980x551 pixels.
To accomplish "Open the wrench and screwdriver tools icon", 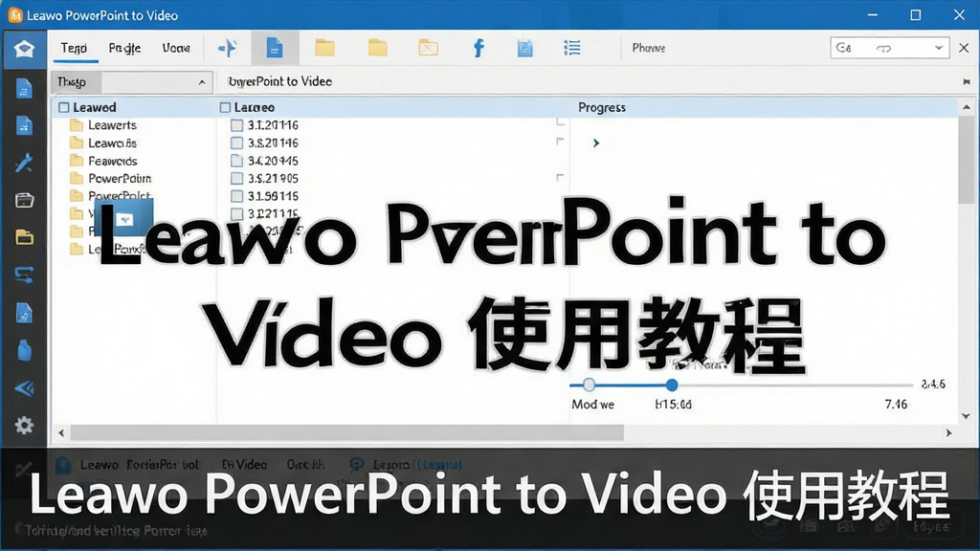I will [24, 163].
